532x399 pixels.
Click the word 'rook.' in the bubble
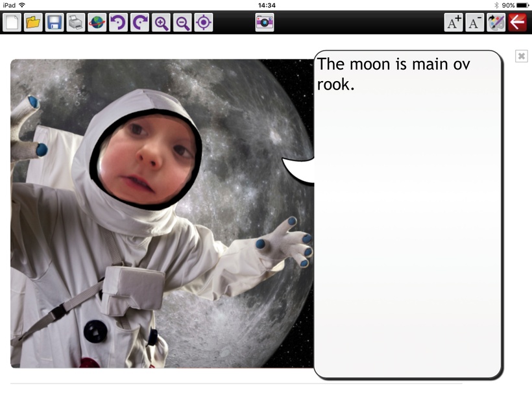(335, 84)
